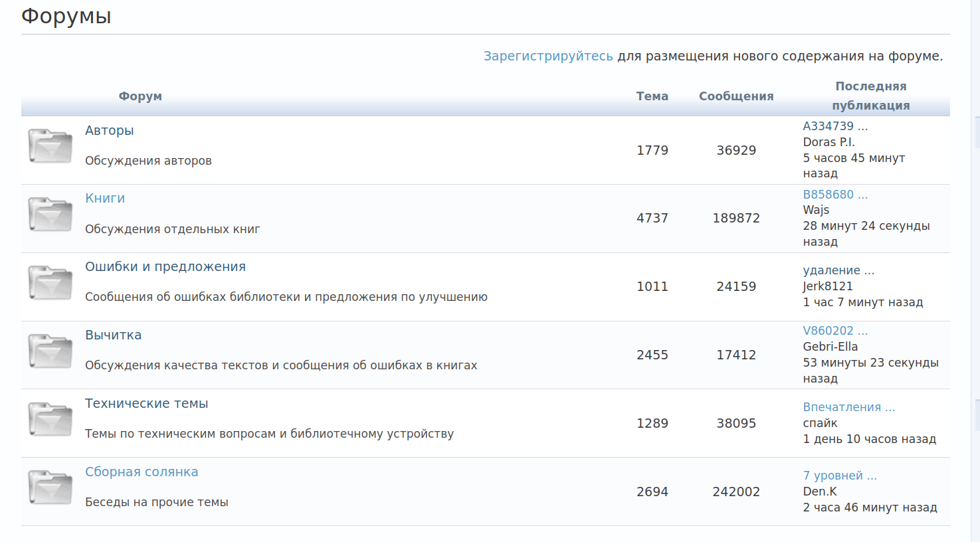The image size is (980, 542).
Task: Open the Технические темы forum
Action: click(x=146, y=404)
